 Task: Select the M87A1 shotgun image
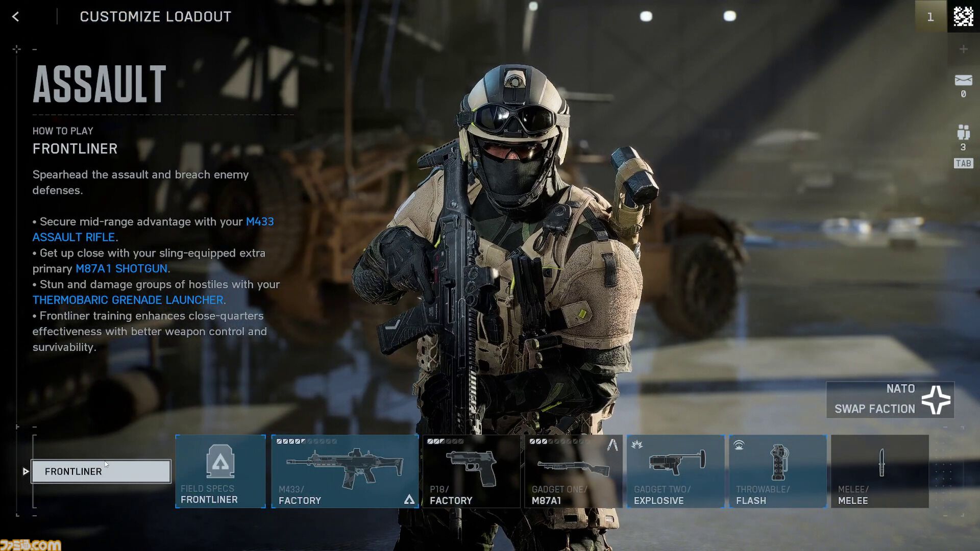[x=573, y=469]
